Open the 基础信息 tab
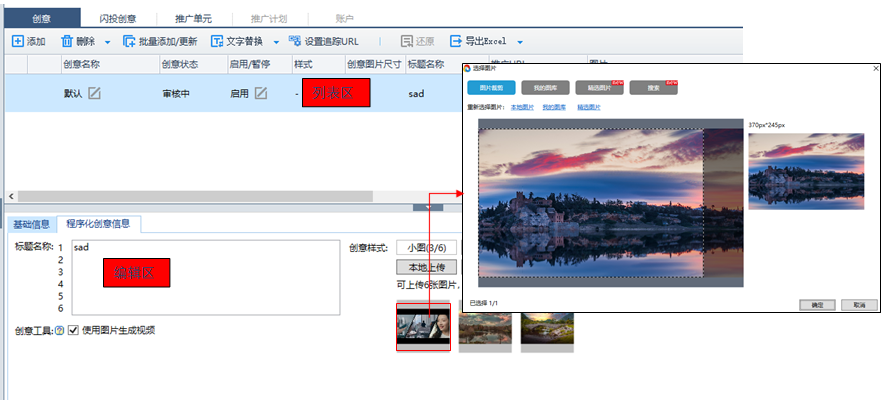890x401 pixels. click(x=29, y=223)
